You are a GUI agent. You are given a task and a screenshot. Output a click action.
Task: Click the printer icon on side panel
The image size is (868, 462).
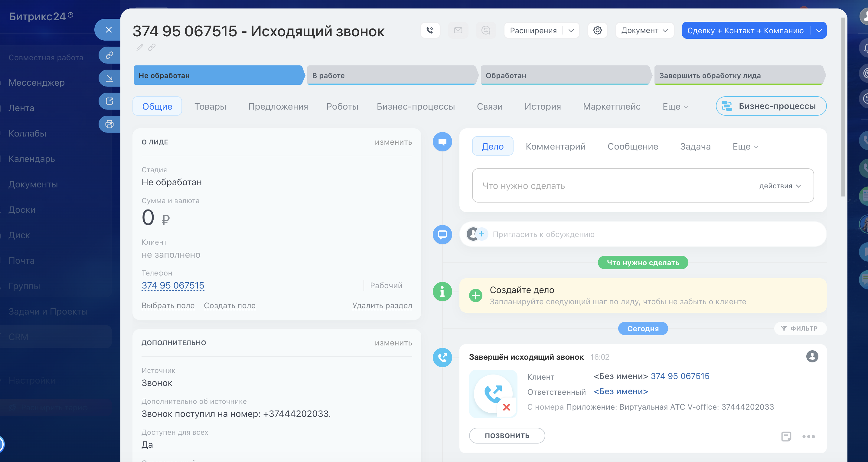(109, 124)
